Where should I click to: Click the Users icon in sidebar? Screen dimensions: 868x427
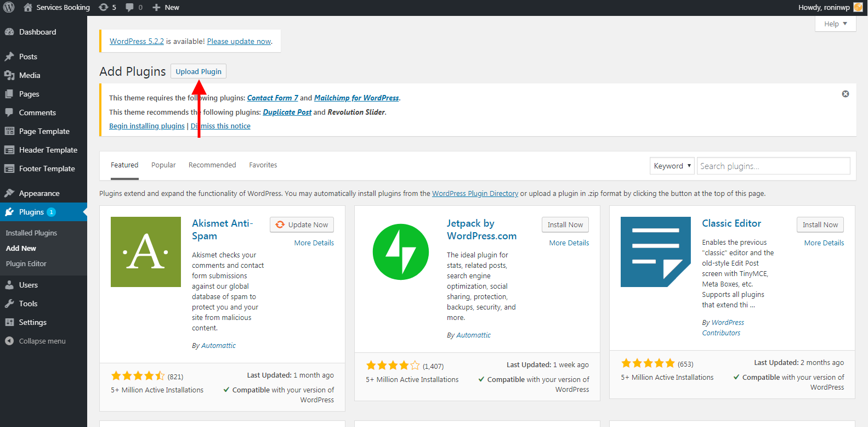pyautogui.click(x=9, y=285)
